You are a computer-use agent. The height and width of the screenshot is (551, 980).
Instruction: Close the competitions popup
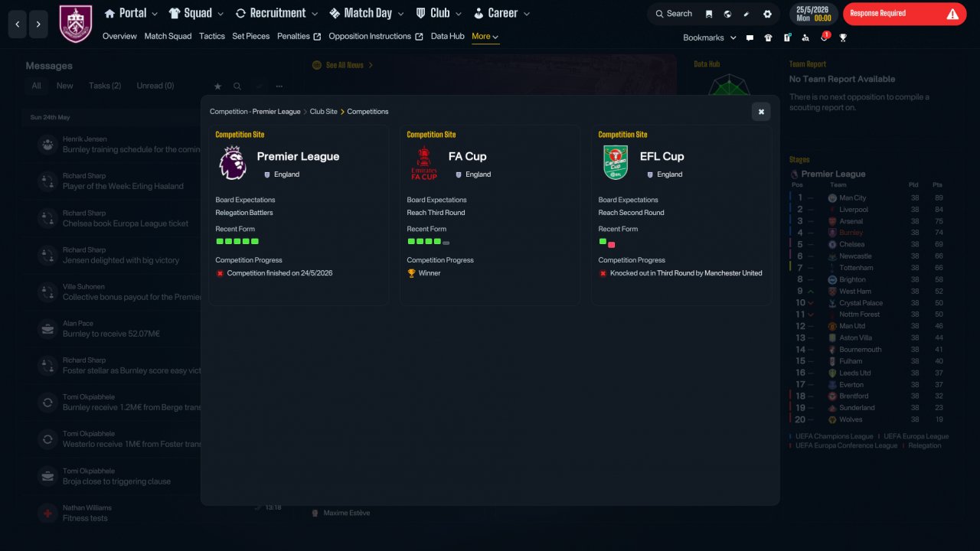(761, 112)
